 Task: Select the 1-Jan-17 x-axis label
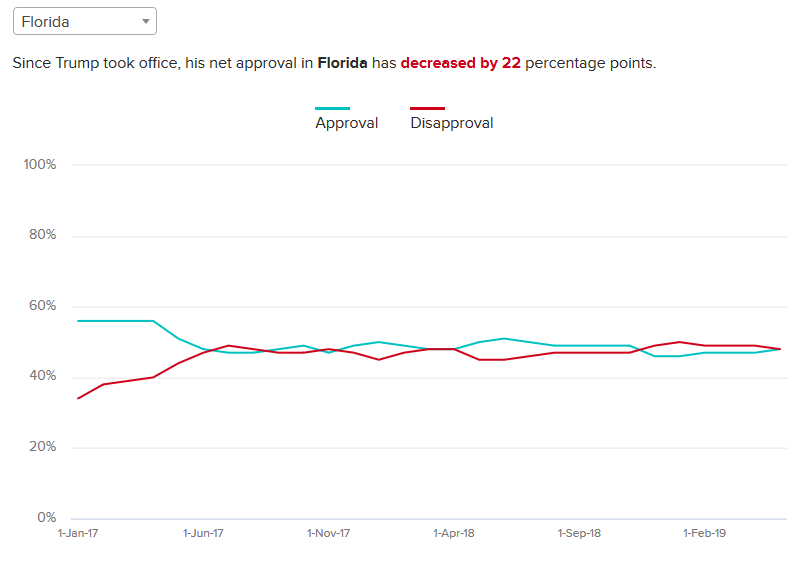coord(78,534)
